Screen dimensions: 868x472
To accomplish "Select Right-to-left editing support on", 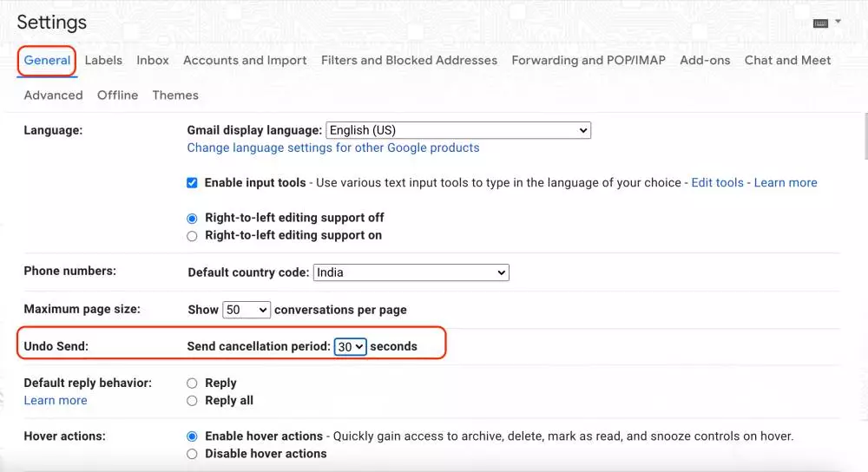I will (193, 236).
